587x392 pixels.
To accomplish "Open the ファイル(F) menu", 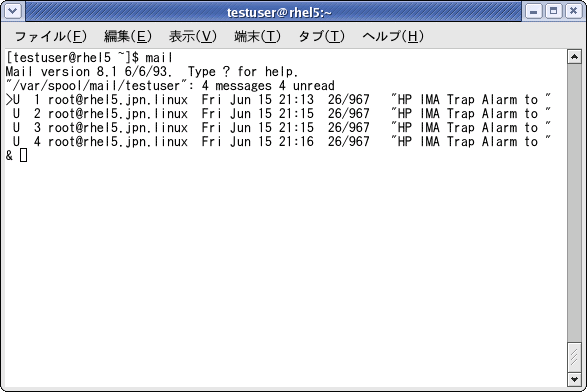I will click(x=51, y=36).
